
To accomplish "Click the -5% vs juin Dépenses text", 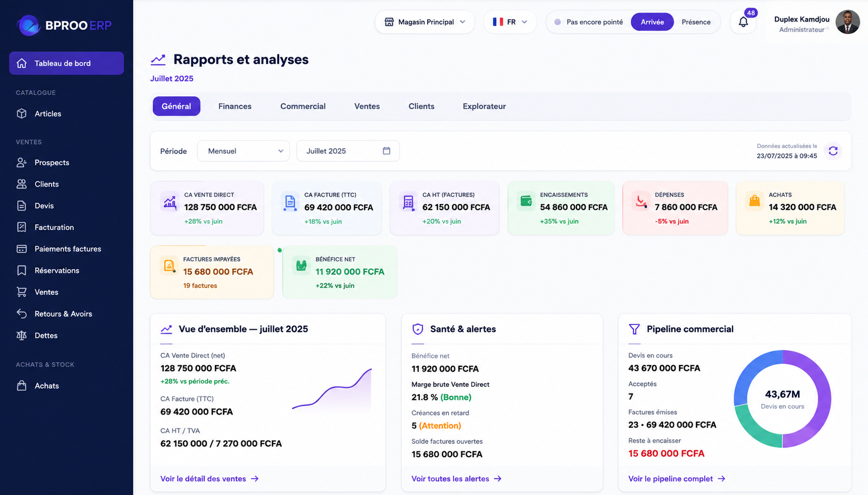I will coord(671,222).
